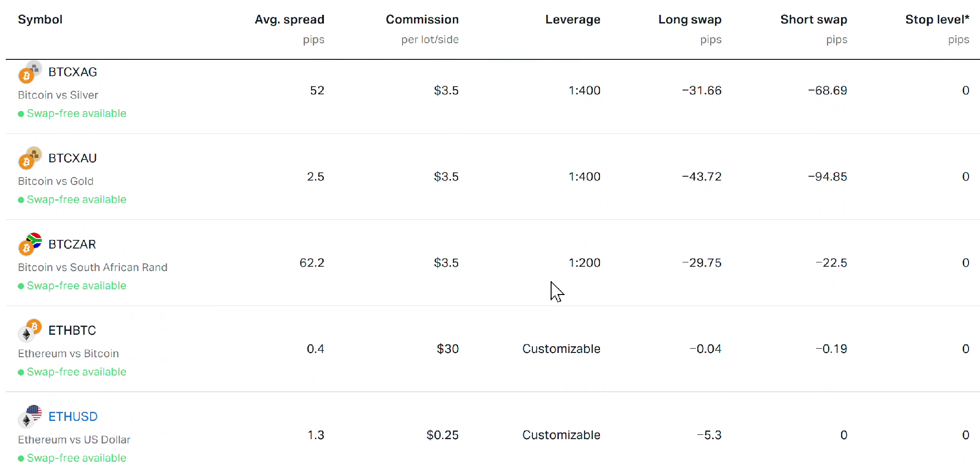Screen dimensions: 980x465
Task: Click the Stop level* column header
Action: pyautogui.click(x=937, y=20)
